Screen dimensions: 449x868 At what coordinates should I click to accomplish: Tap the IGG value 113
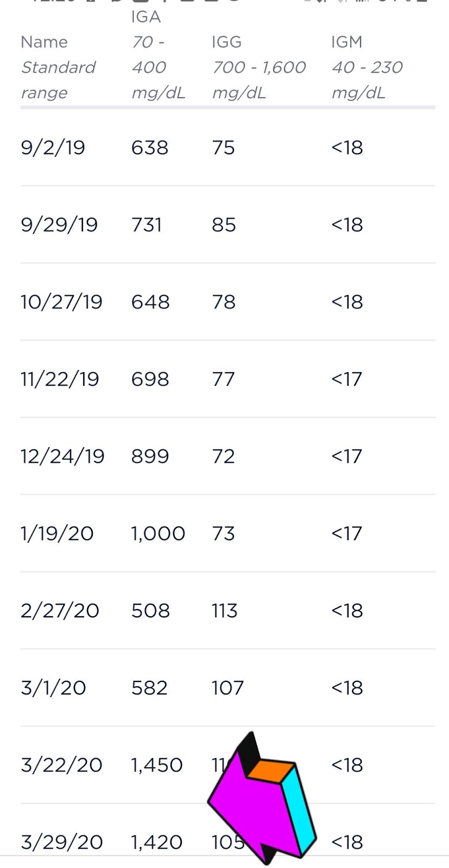224,611
